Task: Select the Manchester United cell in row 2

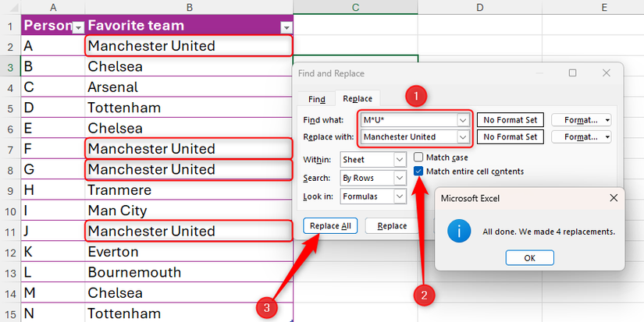Action: [x=189, y=46]
